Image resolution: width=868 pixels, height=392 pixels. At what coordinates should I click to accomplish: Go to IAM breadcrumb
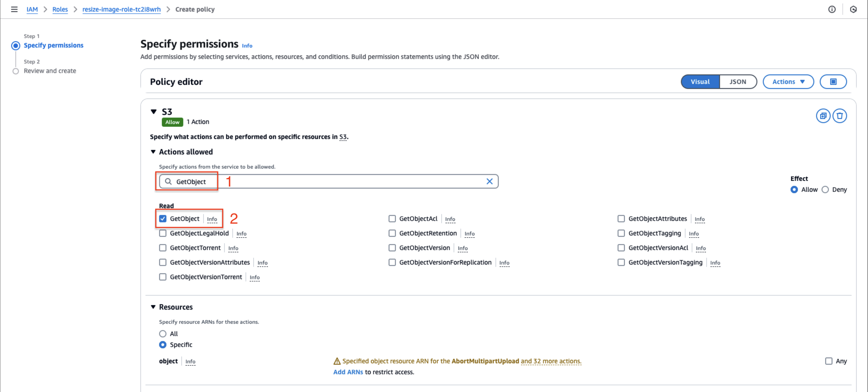[x=32, y=9]
